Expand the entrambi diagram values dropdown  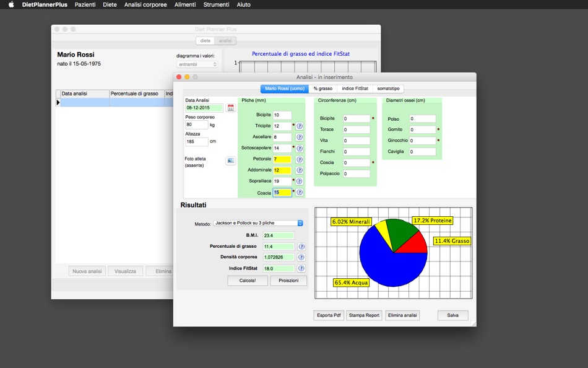click(196, 64)
